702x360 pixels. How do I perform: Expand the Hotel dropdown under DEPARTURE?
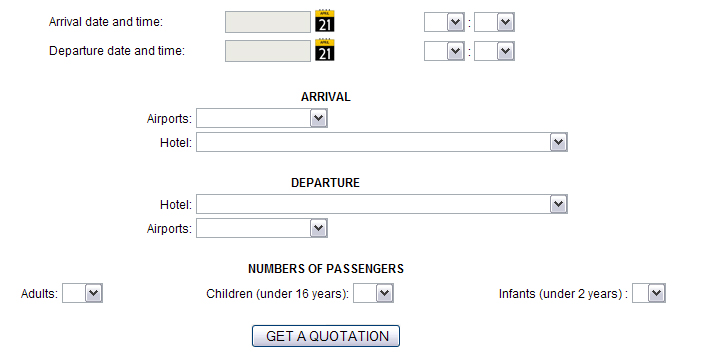pos(382,204)
